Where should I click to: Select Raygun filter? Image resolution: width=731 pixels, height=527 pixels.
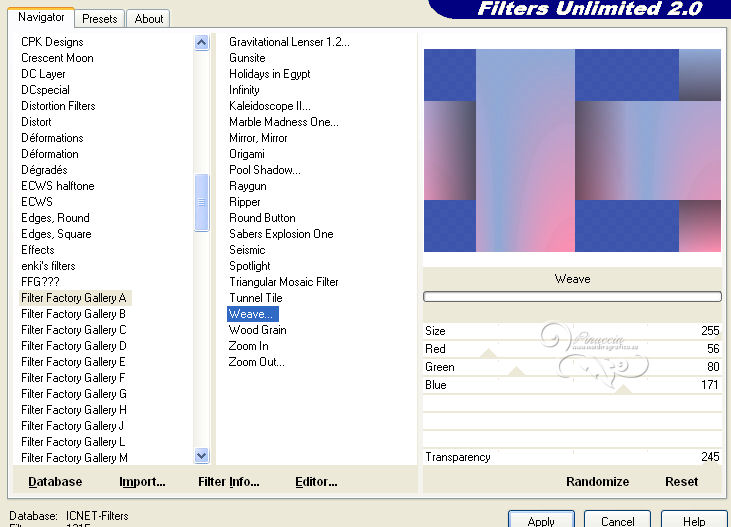tap(248, 186)
